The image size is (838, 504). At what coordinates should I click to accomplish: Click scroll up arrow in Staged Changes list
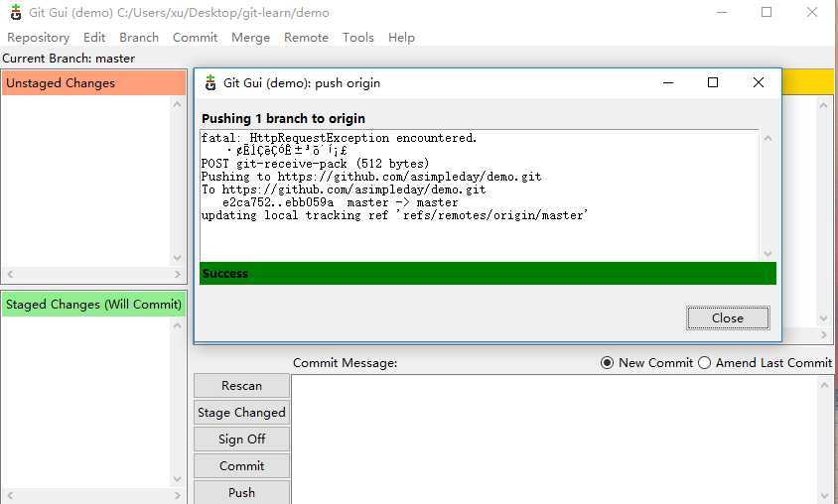tap(178, 325)
